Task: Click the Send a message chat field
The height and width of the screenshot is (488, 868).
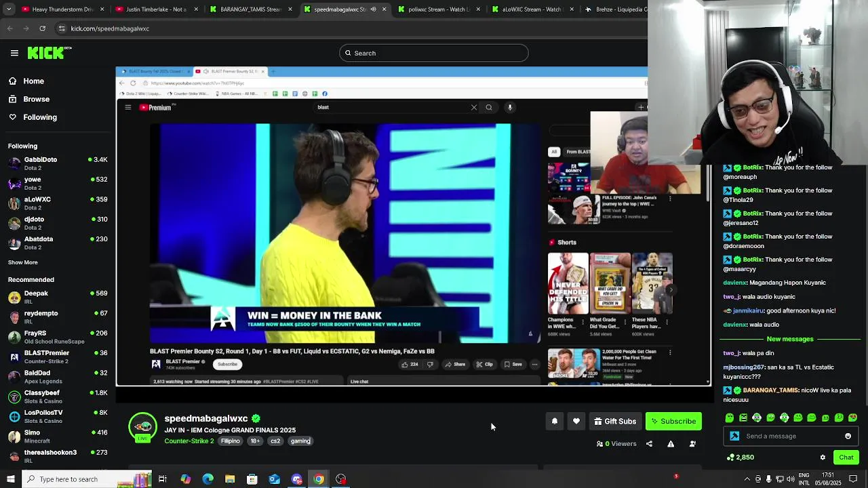Action: [x=791, y=436]
